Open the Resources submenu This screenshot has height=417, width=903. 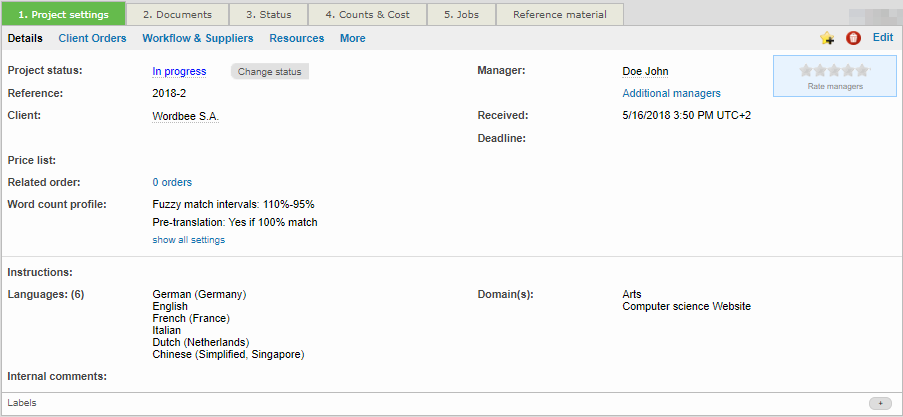[297, 38]
